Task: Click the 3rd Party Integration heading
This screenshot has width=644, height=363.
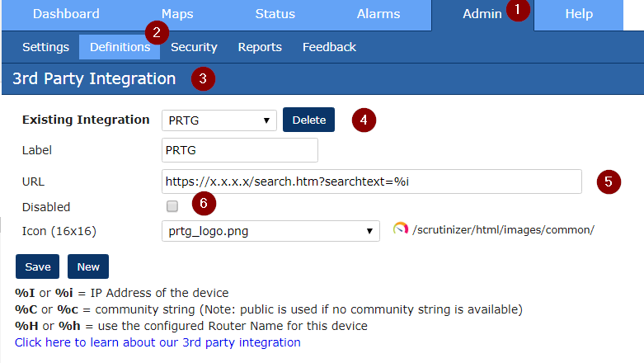Action: (x=94, y=78)
